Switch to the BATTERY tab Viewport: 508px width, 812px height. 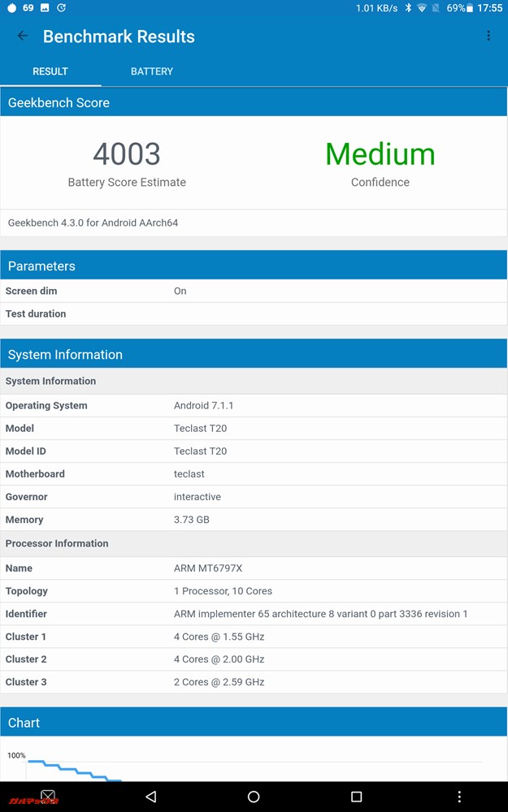pos(151,71)
